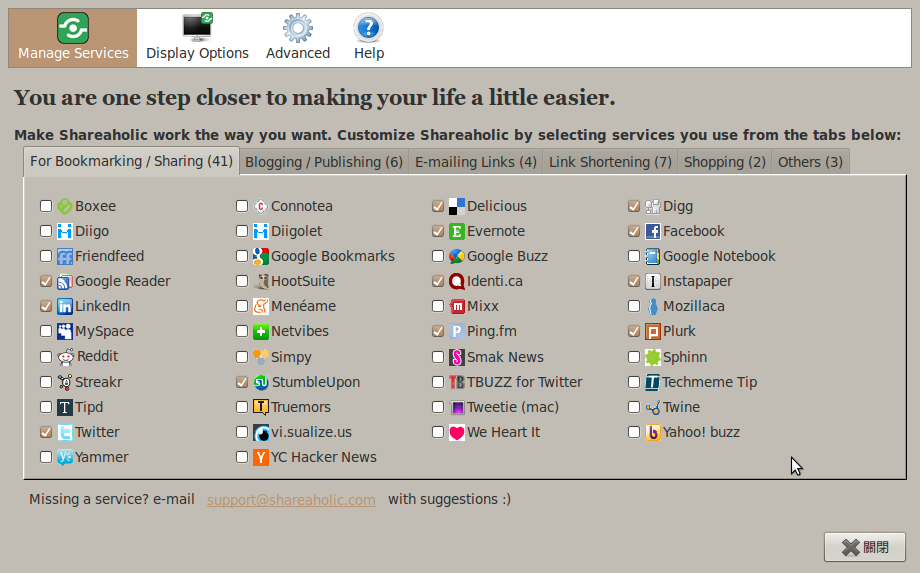Uncheck the Facebook checkbox
Viewport: 920px width, 573px height.
coord(634,231)
